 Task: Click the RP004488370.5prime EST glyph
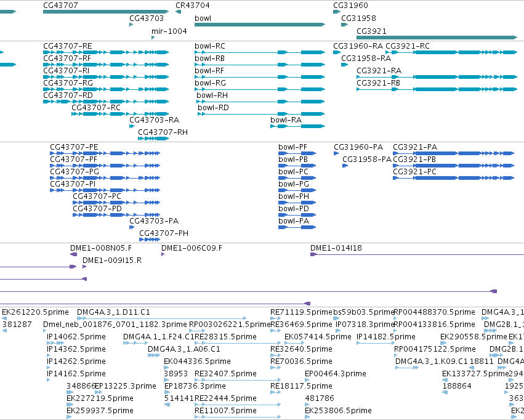(x=397, y=318)
